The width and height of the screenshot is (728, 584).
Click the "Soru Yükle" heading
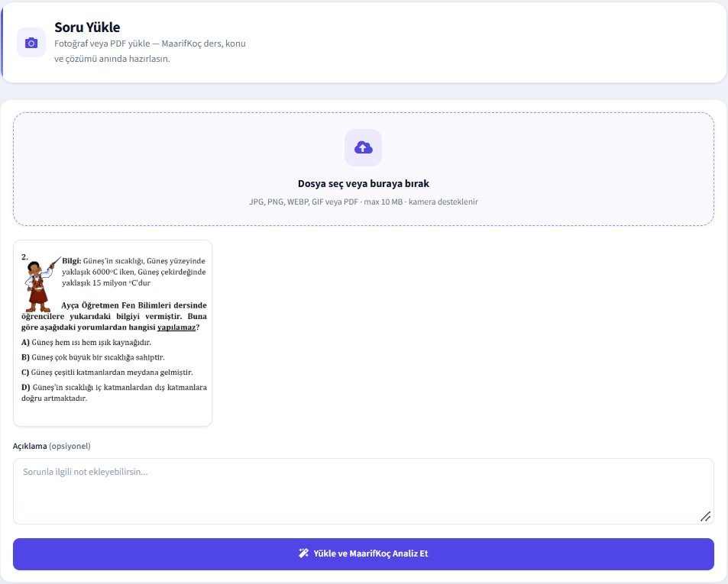tap(87, 27)
